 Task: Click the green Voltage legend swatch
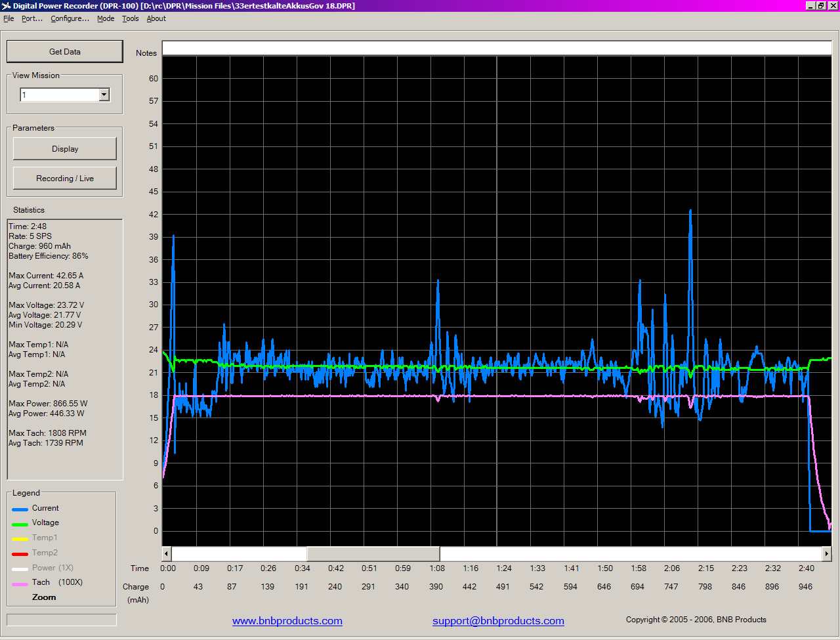point(20,524)
